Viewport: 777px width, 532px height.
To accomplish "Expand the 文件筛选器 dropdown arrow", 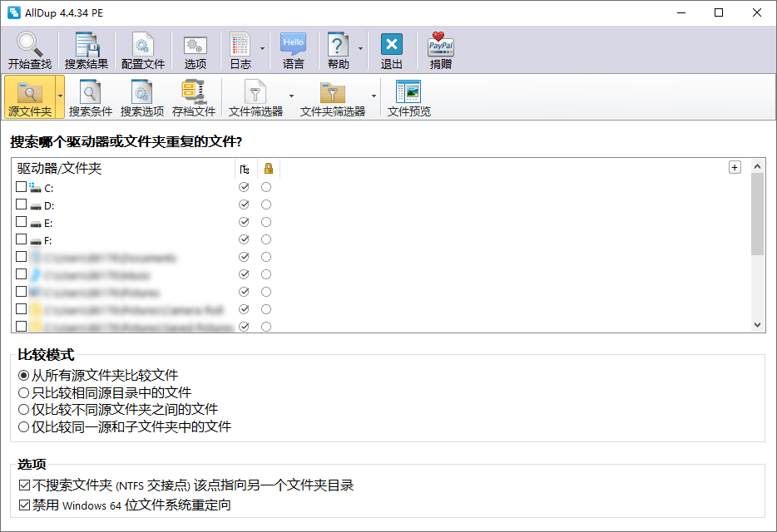I will point(291,97).
